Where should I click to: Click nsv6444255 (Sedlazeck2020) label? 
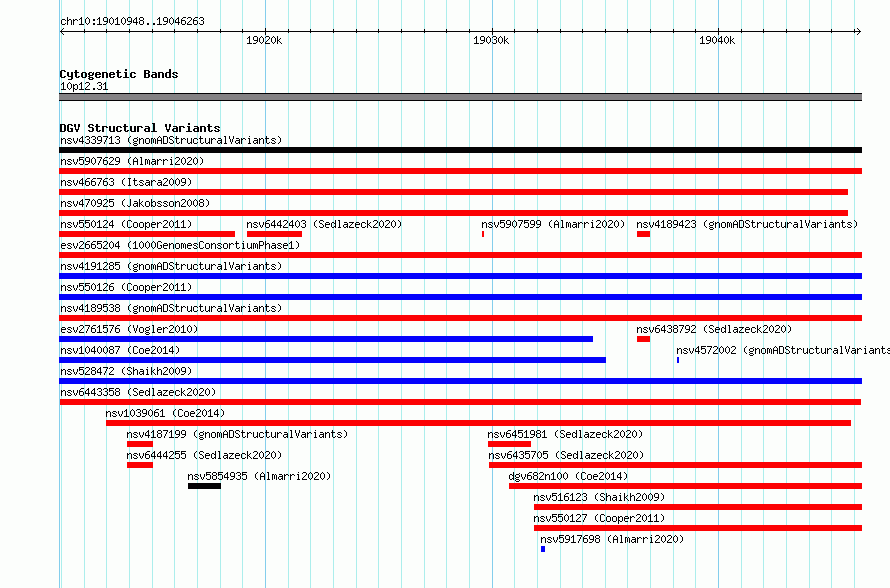tap(204, 455)
